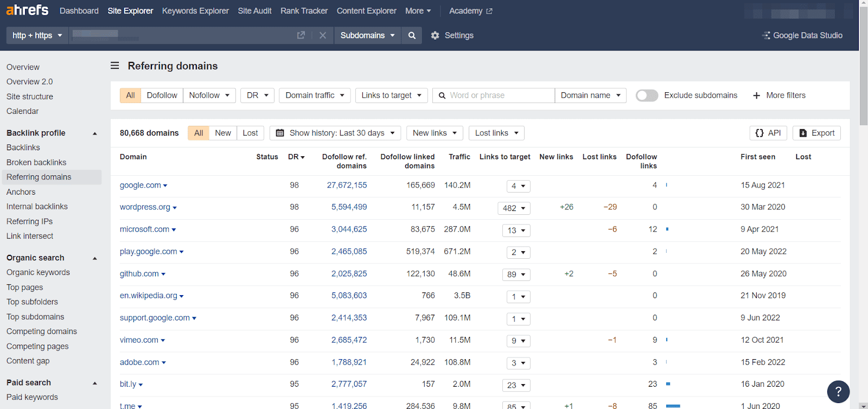The height and width of the screenshot is (409, 868).
Task: Sort by First seen column header
Action: click(758, 157)
